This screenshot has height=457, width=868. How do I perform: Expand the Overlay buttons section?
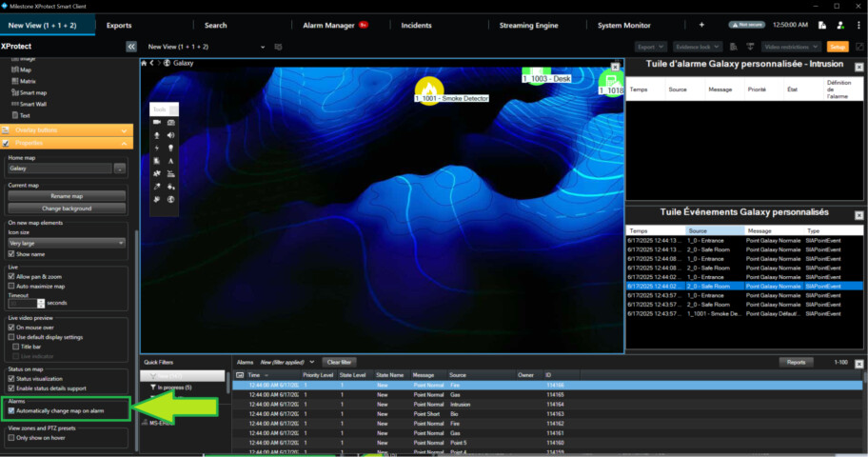pos(124,129)
